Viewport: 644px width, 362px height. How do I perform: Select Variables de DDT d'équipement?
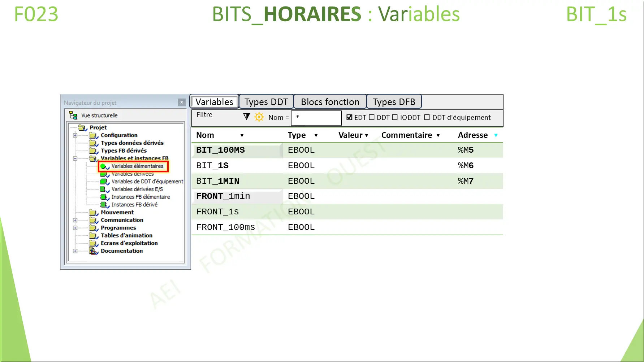point(147,182)
